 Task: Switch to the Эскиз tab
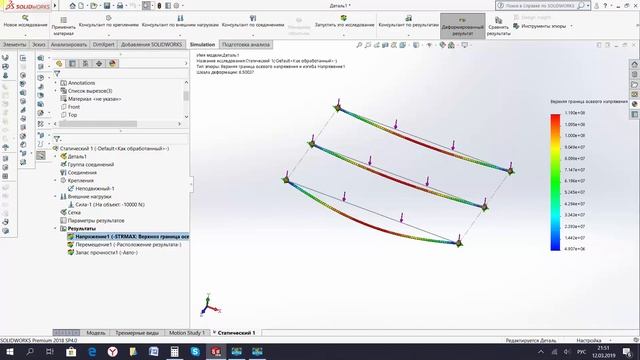[x=39, y=44]
